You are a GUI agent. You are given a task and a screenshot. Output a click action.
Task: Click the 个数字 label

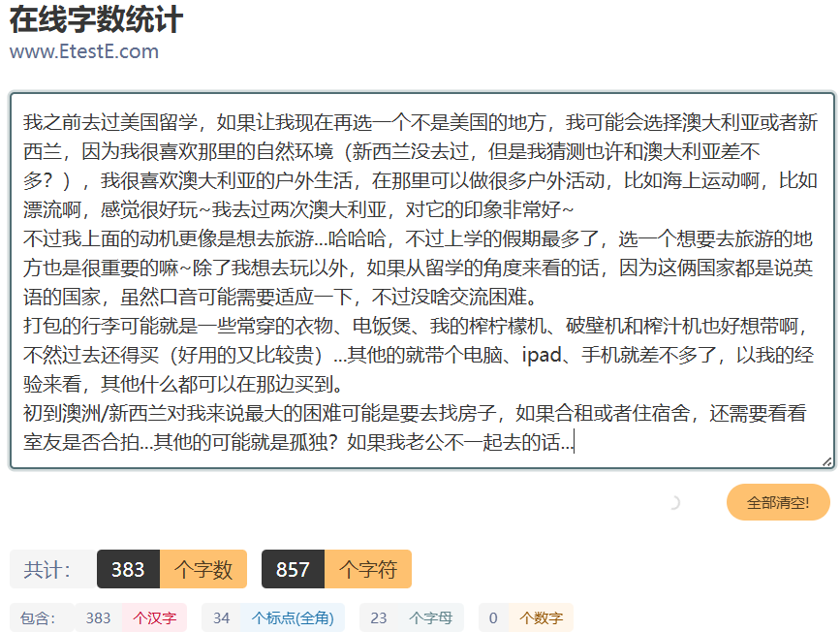[x=541, y=617]
